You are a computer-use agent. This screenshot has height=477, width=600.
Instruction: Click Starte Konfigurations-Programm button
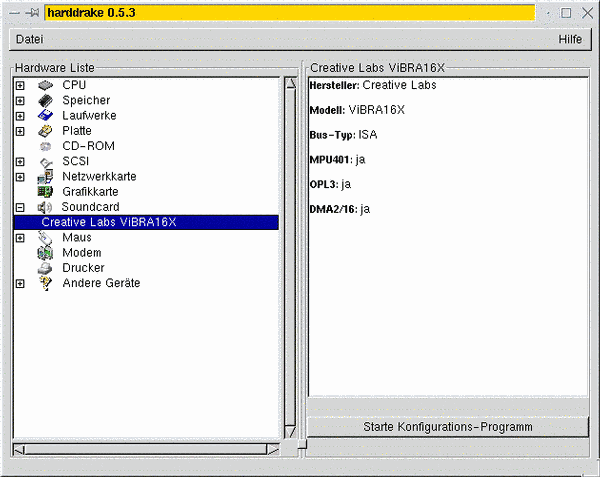pyautogui.click(x=447, y=427)
